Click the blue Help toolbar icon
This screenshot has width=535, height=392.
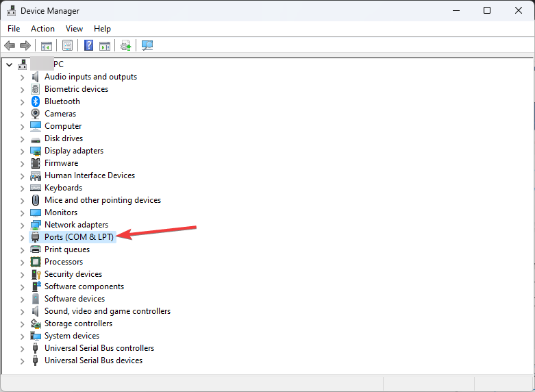click(x=89, y=45)
